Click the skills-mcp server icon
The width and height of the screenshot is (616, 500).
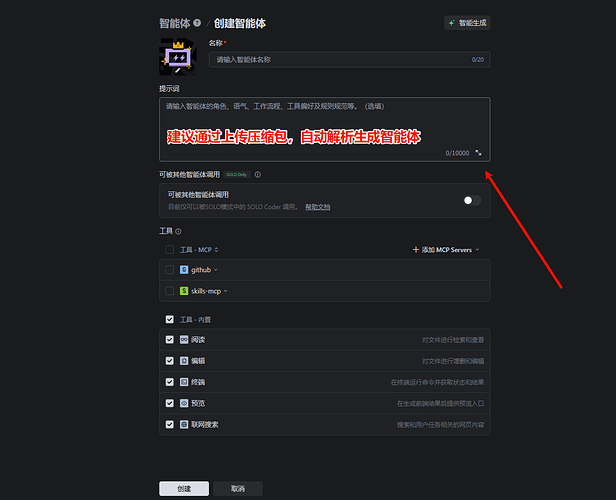coord(184,291)
